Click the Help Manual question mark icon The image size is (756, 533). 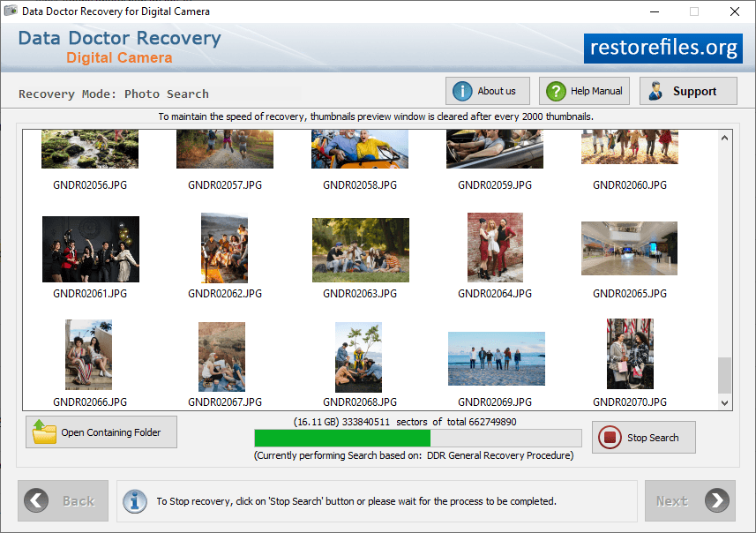[556, 91]
